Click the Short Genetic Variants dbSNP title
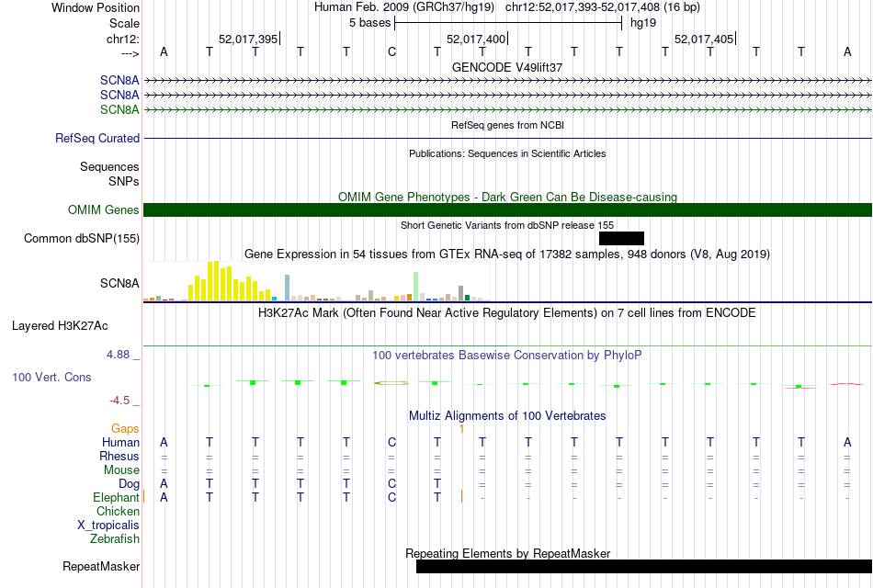 (x=507, y=225)
